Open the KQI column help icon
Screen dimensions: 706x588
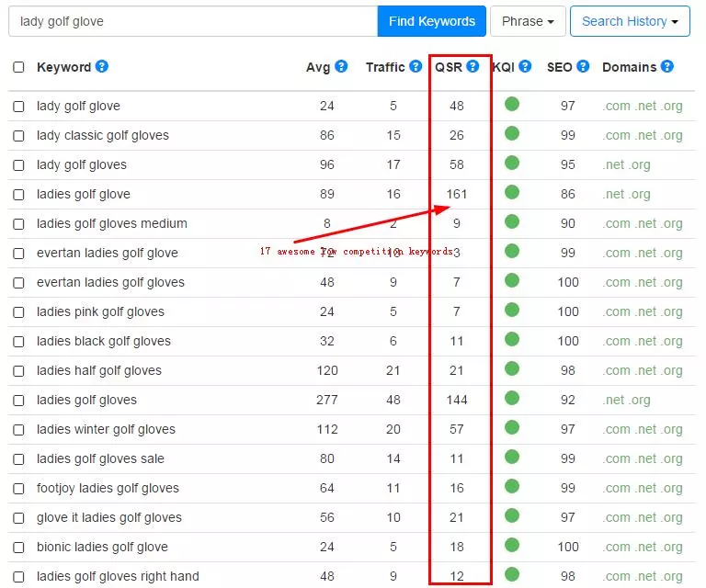click(x=525, y=66)
